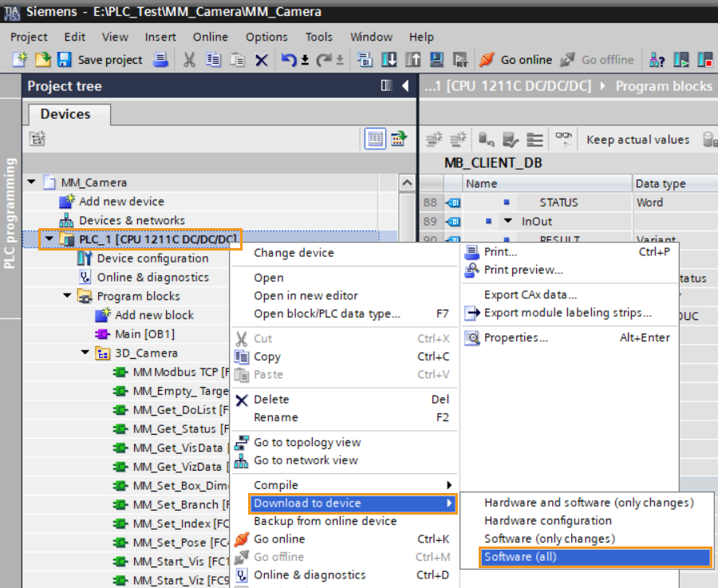718x588 pixels.
Task: Collapse the 3D_Camera group
Action: [x=85, y=353]
